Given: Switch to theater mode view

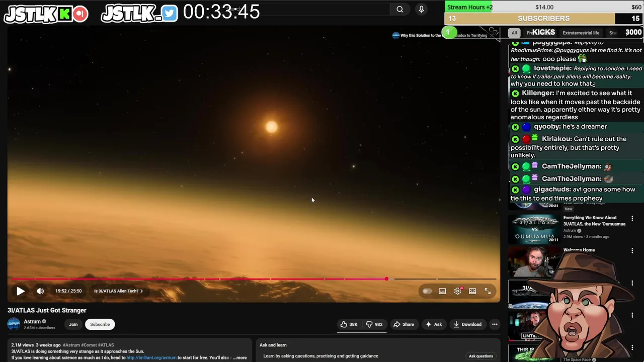Looking at the screenshot, I should tap(472, 291).
